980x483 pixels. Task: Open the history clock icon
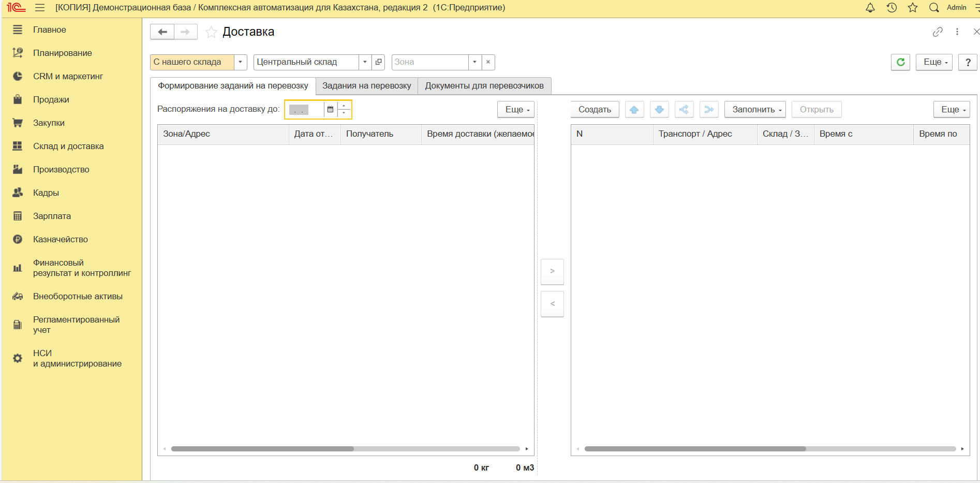892,8
